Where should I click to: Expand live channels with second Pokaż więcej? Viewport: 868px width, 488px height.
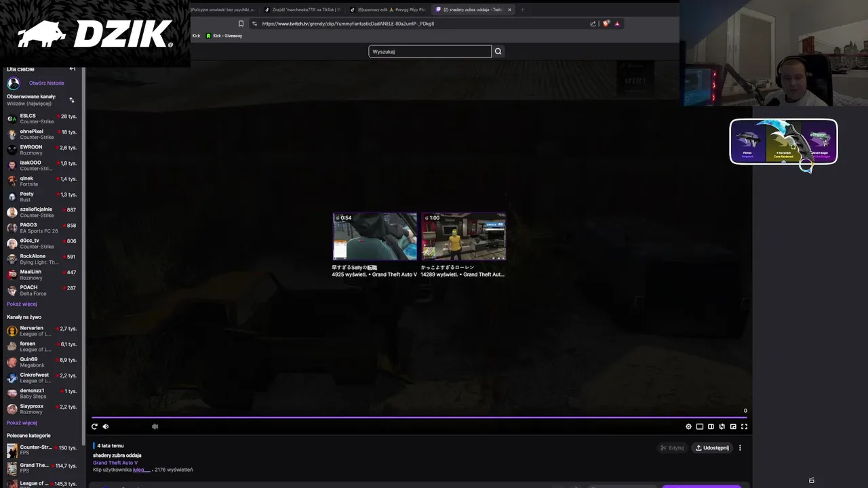tap(22, 423)
